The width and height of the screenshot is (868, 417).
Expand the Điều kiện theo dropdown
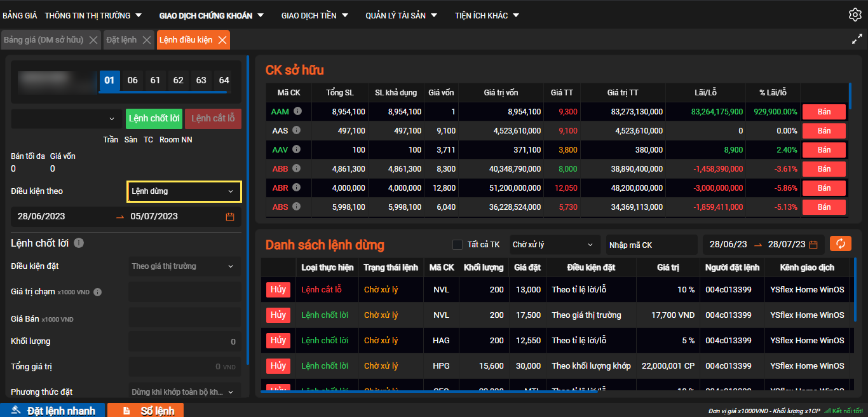184,191
